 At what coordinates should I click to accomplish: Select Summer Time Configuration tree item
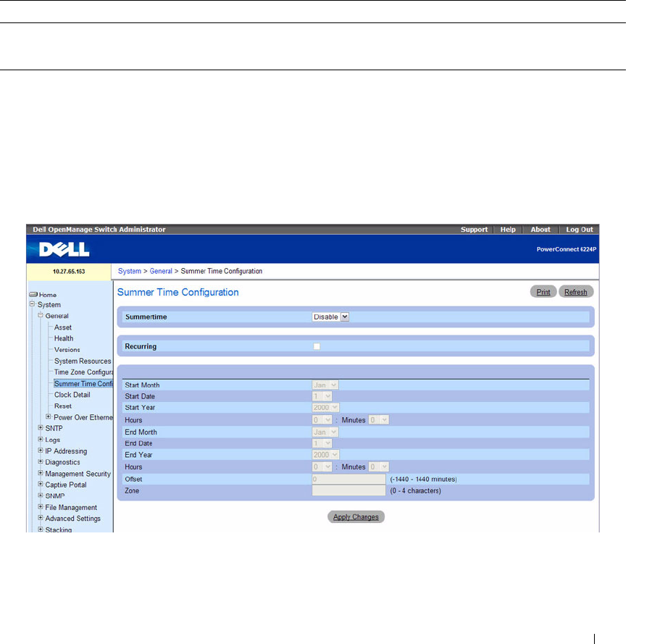[83, 384]
